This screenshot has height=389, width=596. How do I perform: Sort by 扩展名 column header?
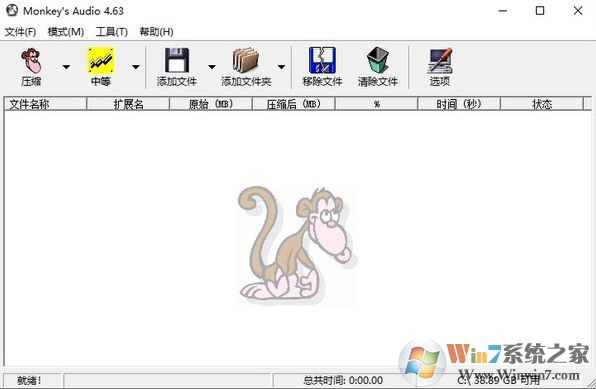128,104
